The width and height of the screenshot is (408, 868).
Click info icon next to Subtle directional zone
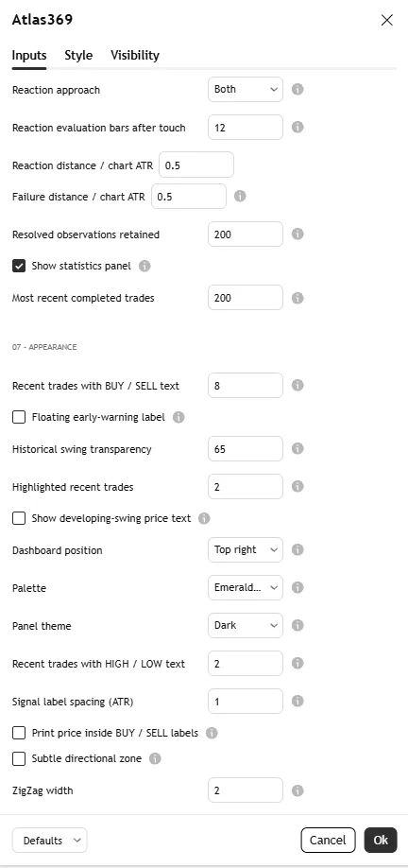pyautogui.click(x=155, y=758)
